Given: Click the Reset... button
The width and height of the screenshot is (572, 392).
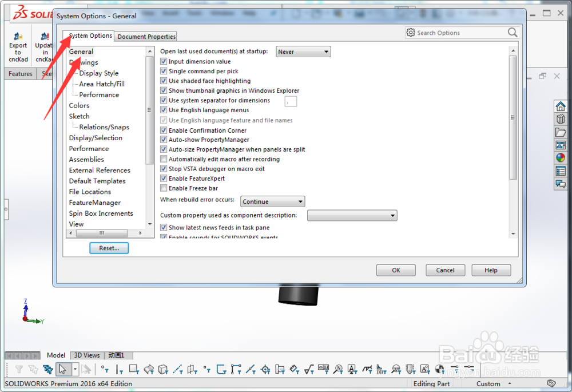Looking at the screenshot, I should pos(109,248).
